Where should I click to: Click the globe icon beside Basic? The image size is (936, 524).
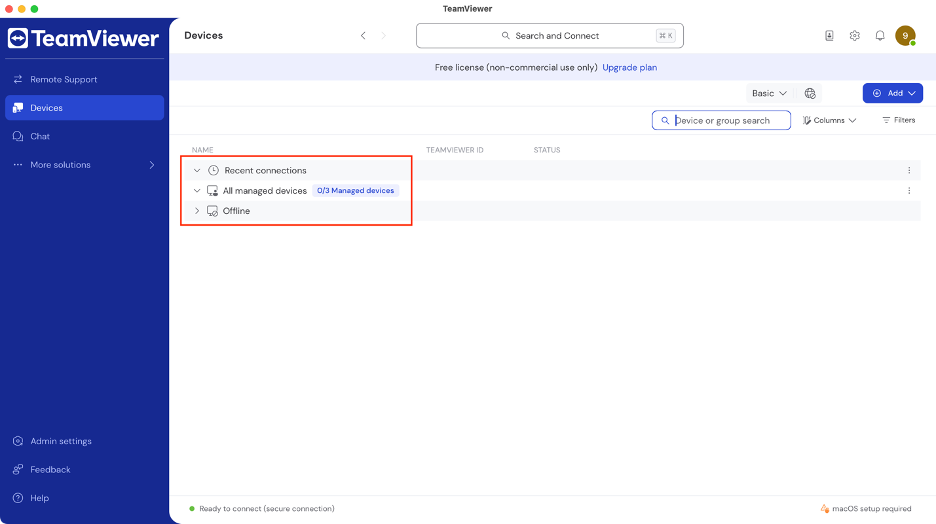point(810,93)
